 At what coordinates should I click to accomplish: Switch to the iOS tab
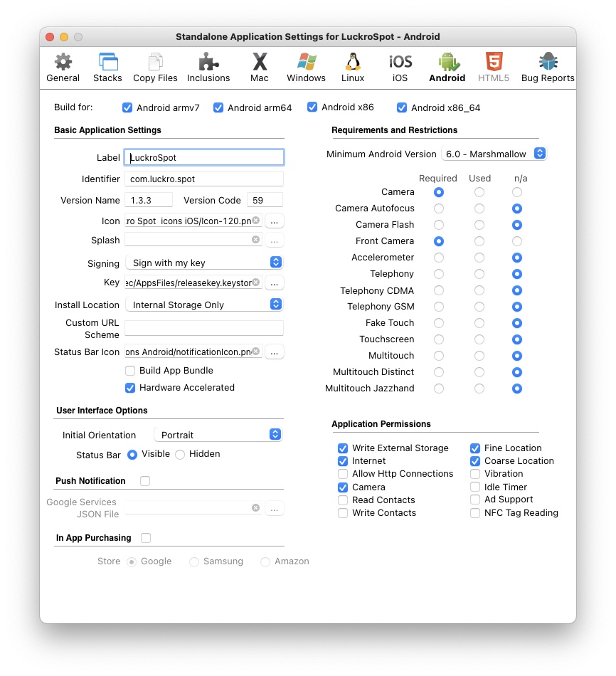[x=400, y=68]
